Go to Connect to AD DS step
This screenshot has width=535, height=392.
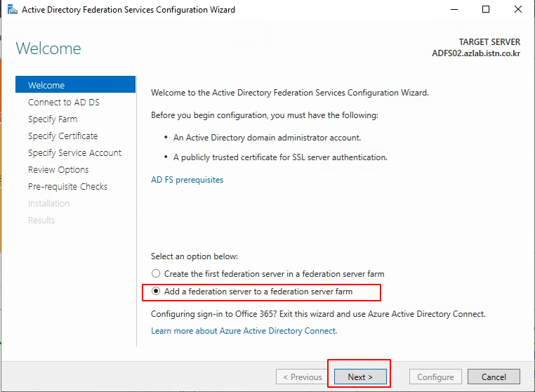(x=64, y=102)
